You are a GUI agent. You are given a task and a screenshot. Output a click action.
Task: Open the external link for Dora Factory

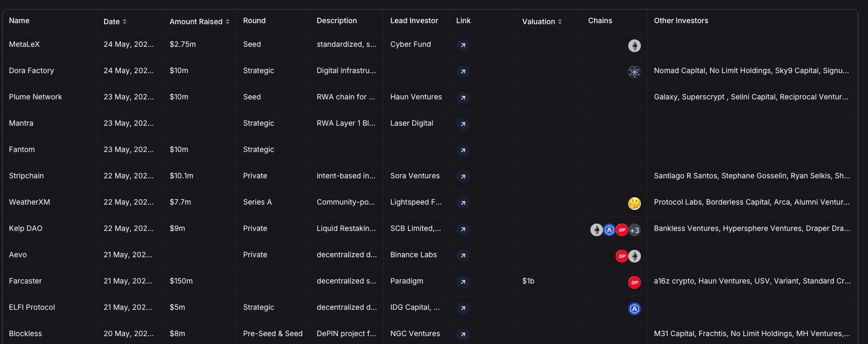463,72
